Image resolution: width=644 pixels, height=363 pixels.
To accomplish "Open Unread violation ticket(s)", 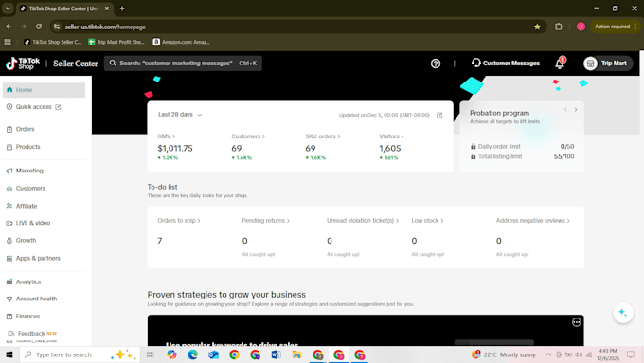I will pyautogui.click(x=363, y=221).
